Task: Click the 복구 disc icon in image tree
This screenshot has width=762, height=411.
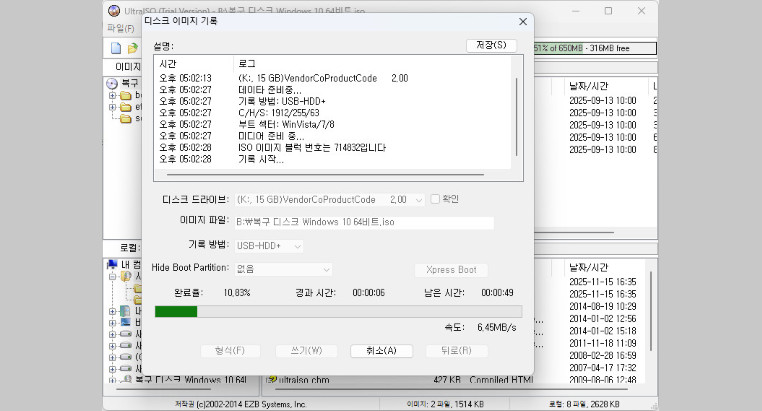Action: (113, 84)
